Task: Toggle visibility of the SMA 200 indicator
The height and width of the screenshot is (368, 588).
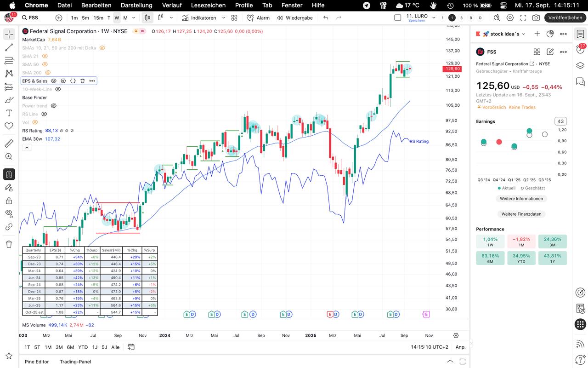Action: [48, 73]
